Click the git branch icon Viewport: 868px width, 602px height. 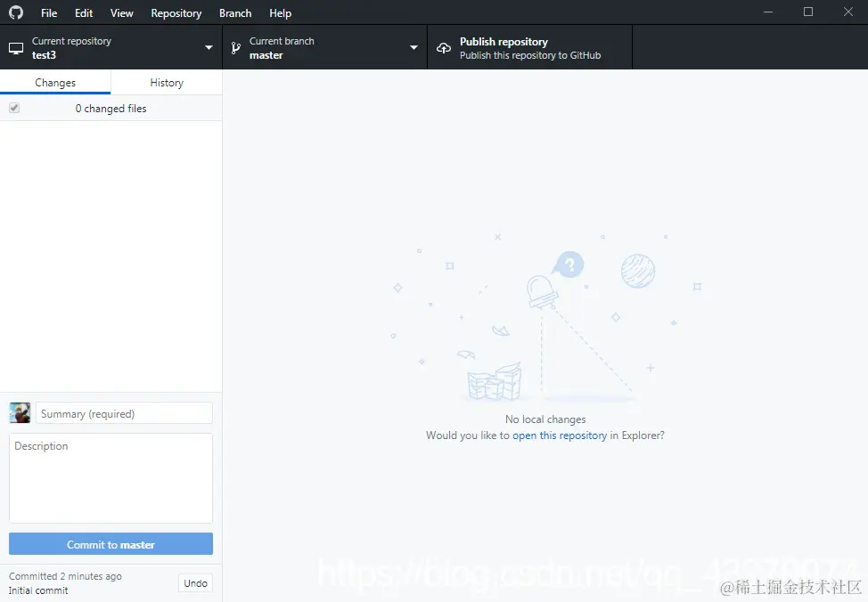[236, 48]
